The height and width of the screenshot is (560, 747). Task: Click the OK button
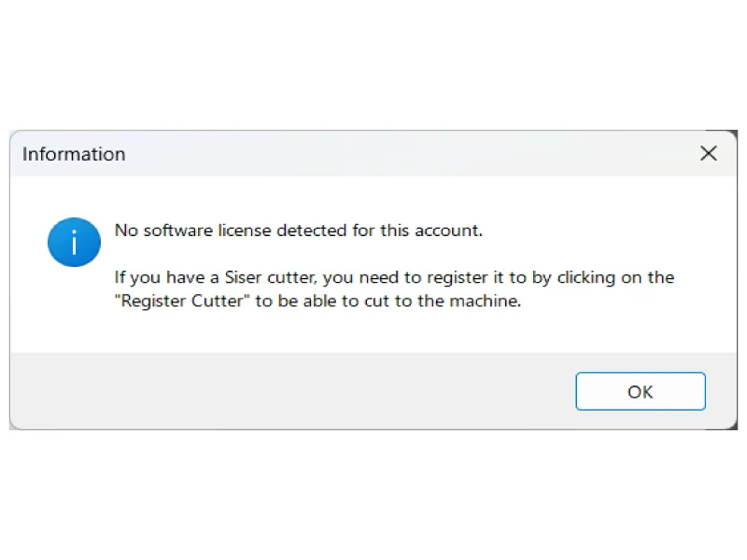640,391
